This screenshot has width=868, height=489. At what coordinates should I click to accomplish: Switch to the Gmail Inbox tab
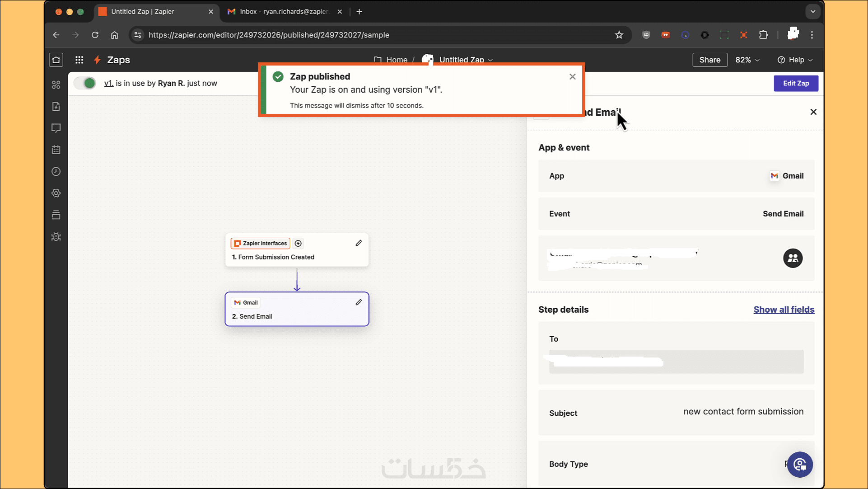[284, 12]
